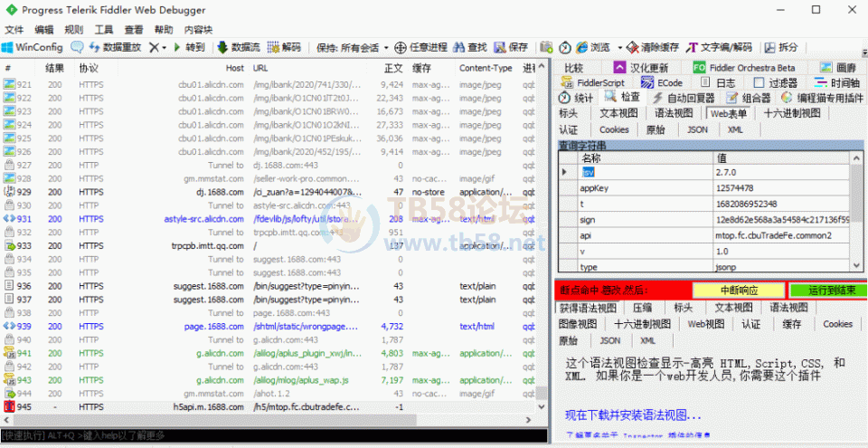Click the 浏览 browse IE icon
The image size is (868, 448).
[x=581, y=47]
